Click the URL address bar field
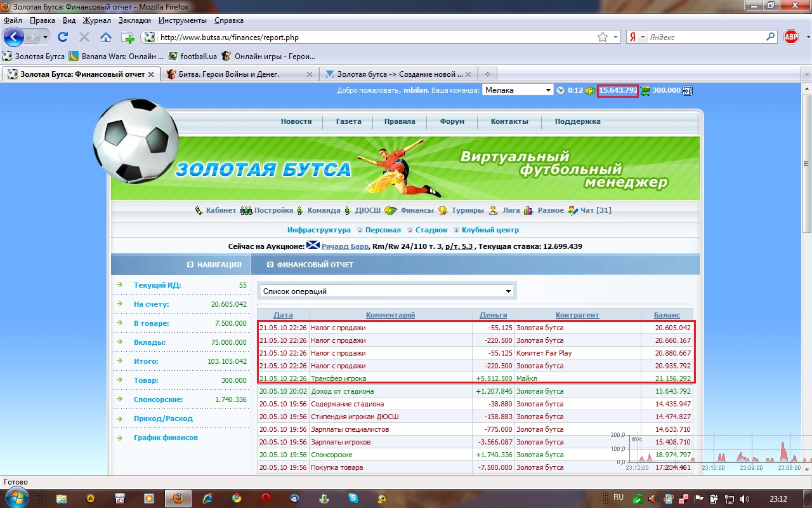The height and width of the screenshot is (508, 812). pos(374,37)
